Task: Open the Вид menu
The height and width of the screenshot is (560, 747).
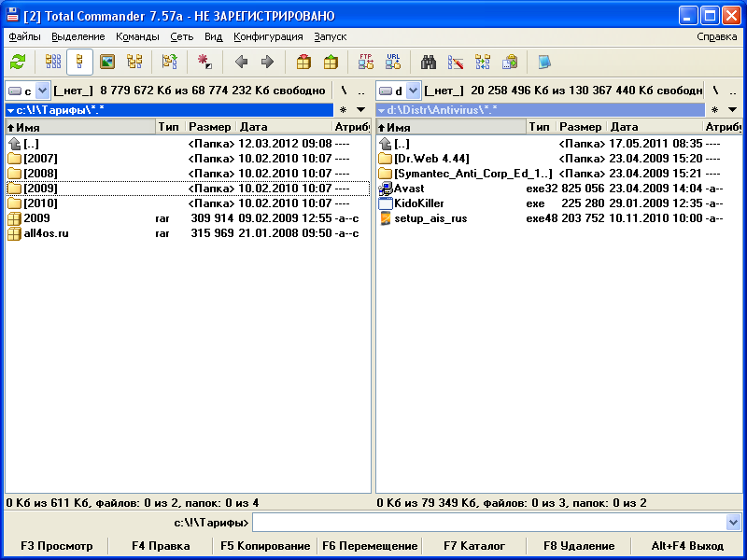Action: coord(214,36)
